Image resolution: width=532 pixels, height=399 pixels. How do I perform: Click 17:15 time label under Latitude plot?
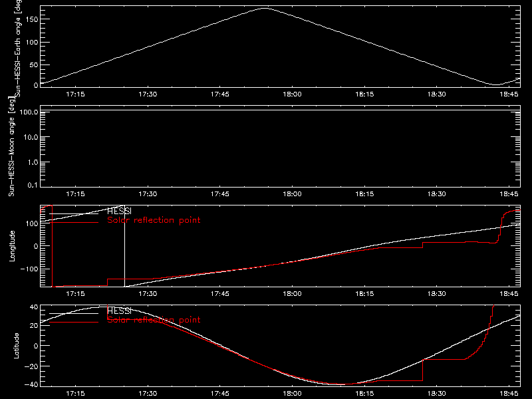pyautogui.click(x=75, y=393)
